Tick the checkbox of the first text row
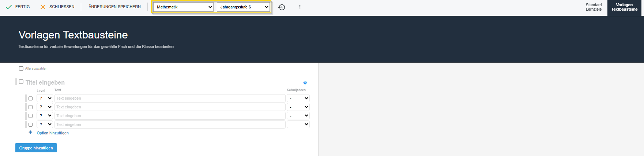The height and width of the screenshot is (156, 644). click(x=30, y=99)
